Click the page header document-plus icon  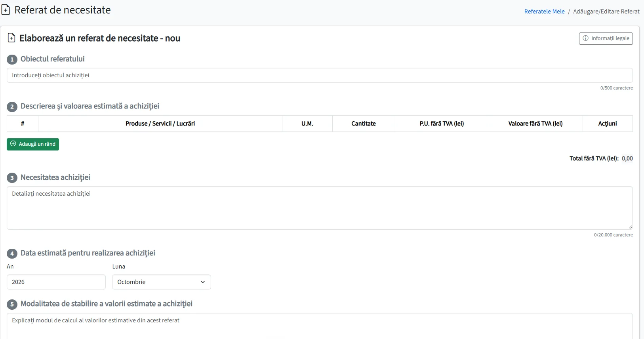pyautogui.click(x=6, y=10)
